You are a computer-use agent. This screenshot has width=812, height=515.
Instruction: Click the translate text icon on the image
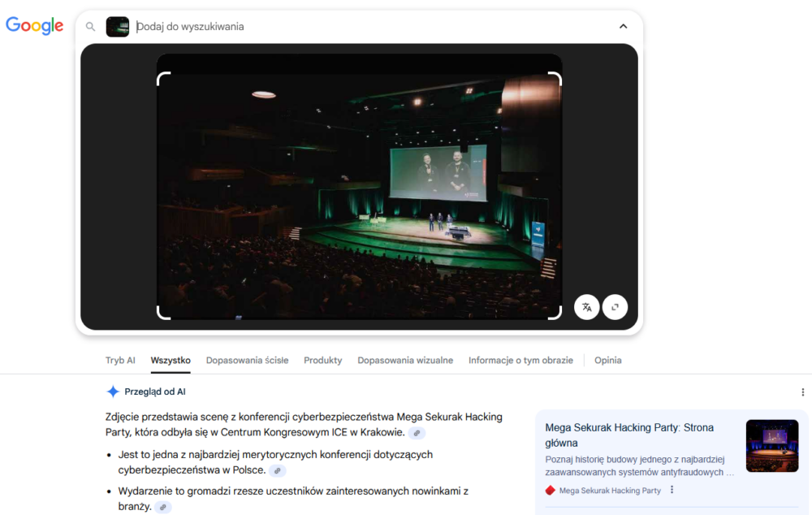click(x=587, y=307)
